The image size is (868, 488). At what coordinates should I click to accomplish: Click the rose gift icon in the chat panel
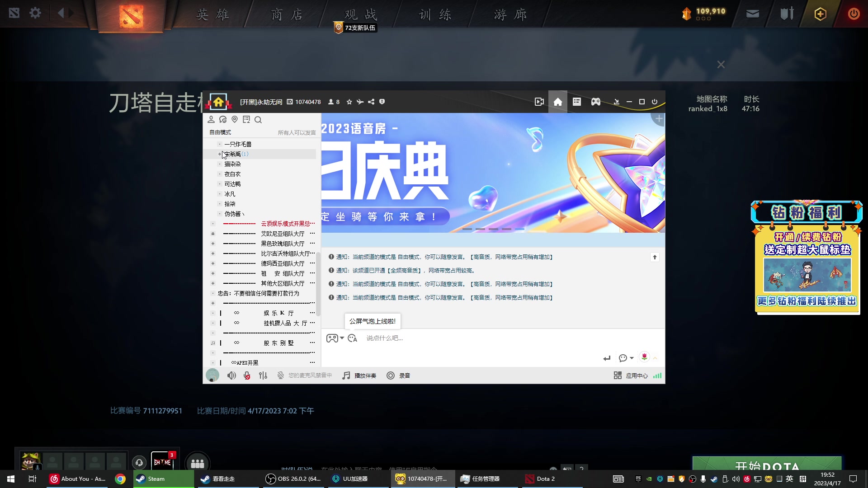pyautogui.click(x=644, y=357)
